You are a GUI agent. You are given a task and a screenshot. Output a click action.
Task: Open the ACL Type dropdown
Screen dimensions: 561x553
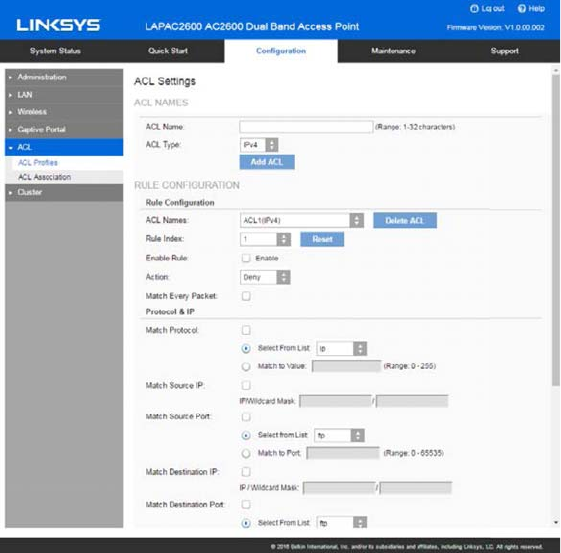[x=259, y=145]
